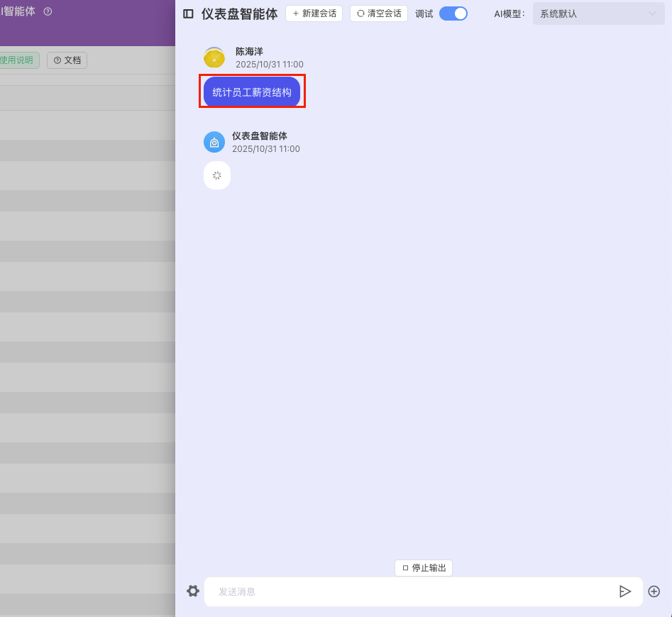Click the send message arrow icon
Viewport: 672px width, 617px height.
click(x=625, y=591)
